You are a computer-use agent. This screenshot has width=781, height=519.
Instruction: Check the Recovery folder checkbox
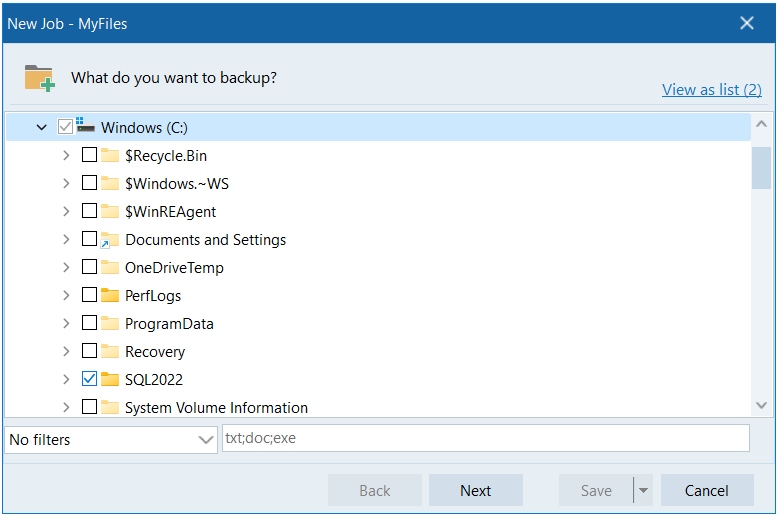[x=89, y=351]
